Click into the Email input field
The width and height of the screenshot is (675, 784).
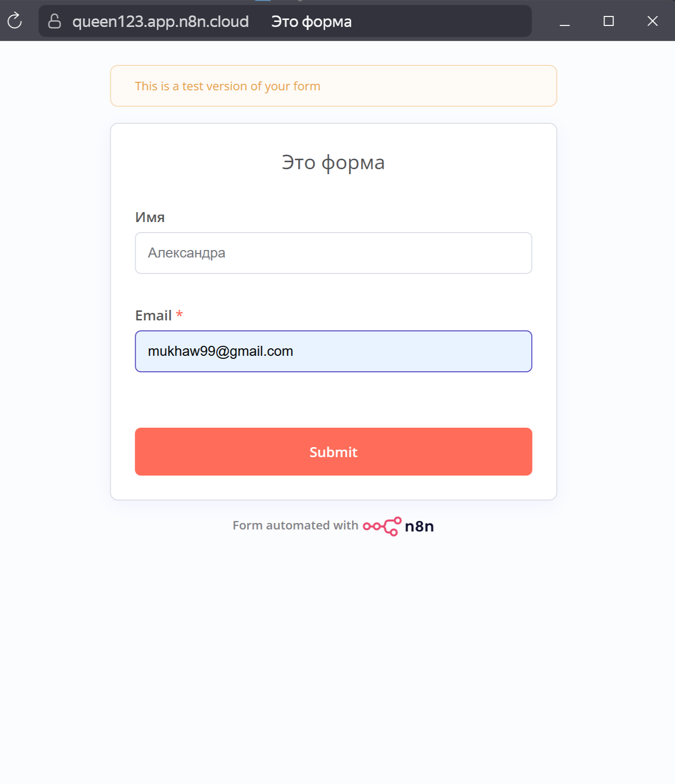(x=333, y=351)
